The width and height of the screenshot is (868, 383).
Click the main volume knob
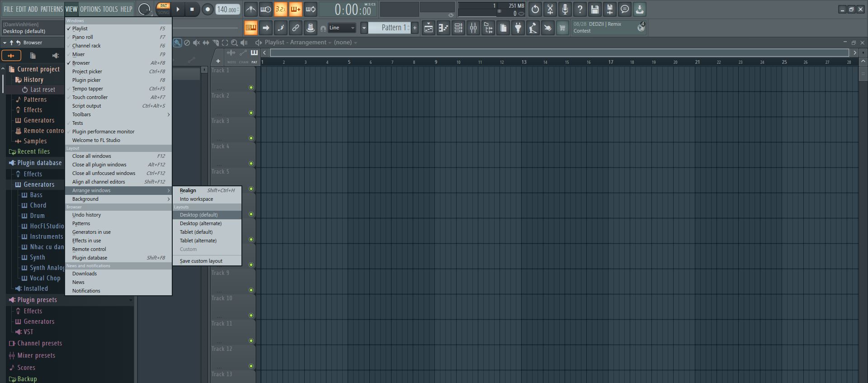(144, 9)
